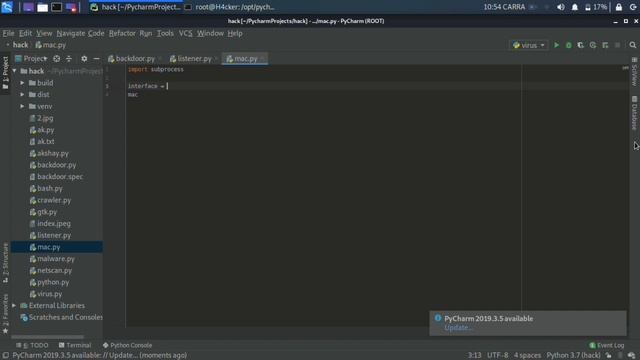
Task: Select bash.py in project tree
Action: click(x=49, y=189)
